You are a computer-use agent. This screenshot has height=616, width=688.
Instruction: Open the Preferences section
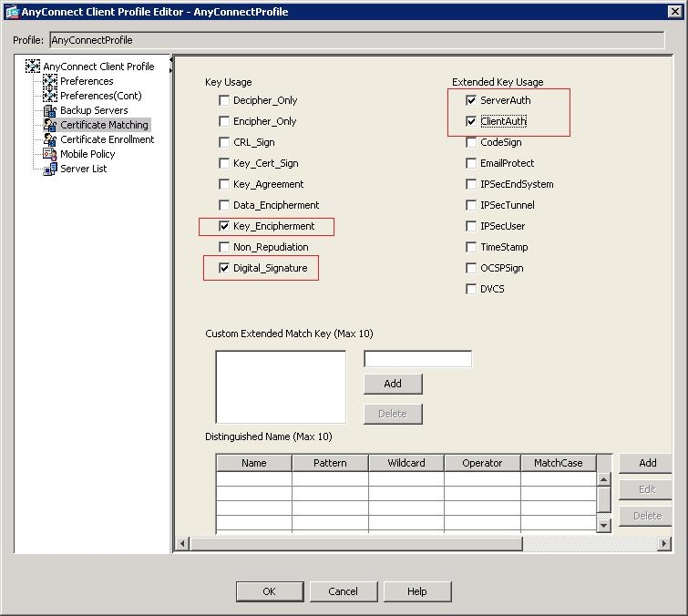click(87, 81)
